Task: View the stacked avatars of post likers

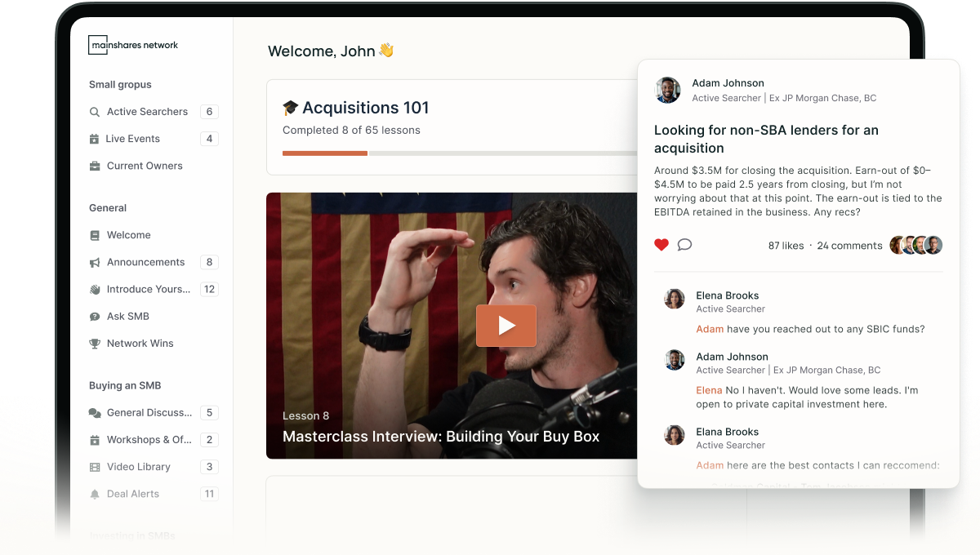Action: (916, 245)
